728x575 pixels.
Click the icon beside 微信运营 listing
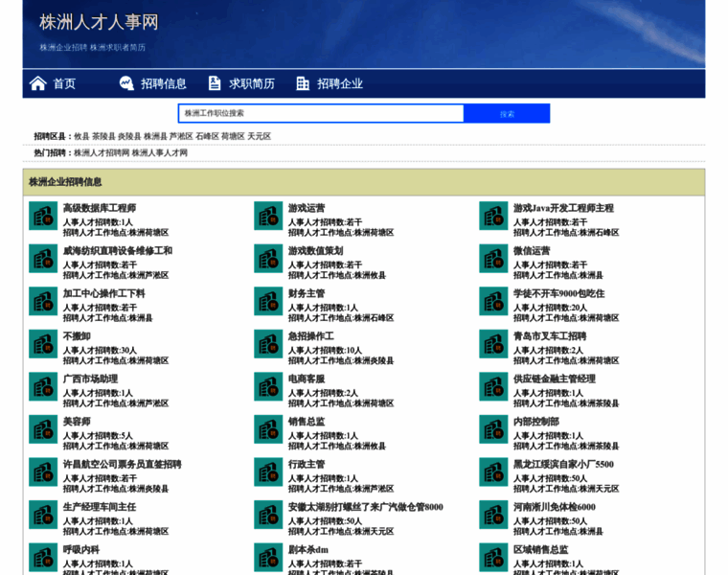(493, 259)
